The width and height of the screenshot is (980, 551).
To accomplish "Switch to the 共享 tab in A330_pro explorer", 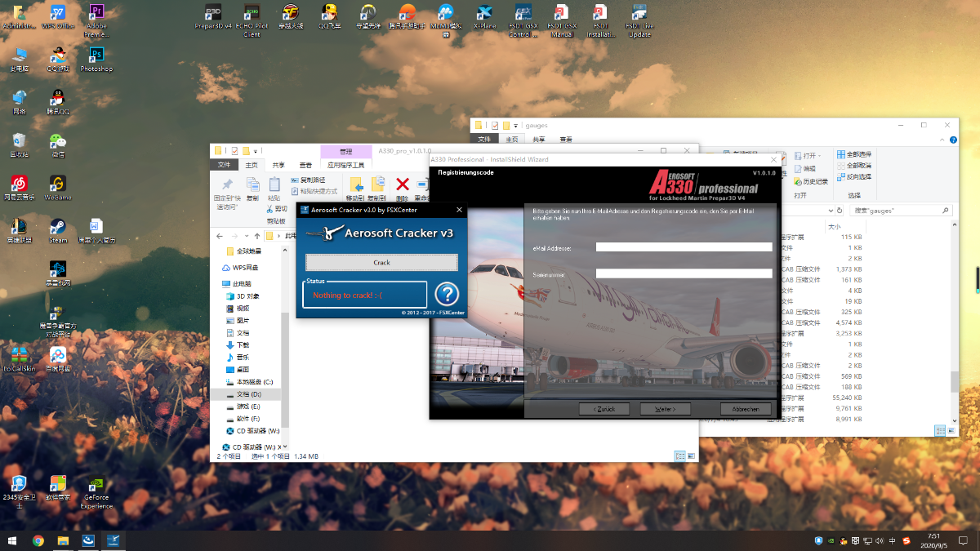I will [278, 164].
